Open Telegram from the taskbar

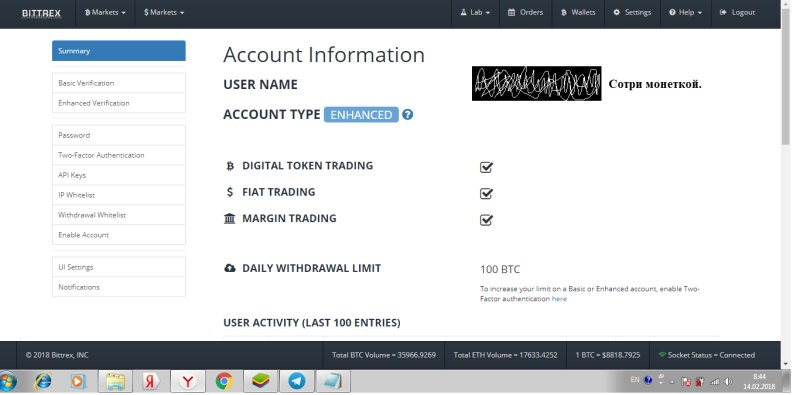click(x=296, y=381)
